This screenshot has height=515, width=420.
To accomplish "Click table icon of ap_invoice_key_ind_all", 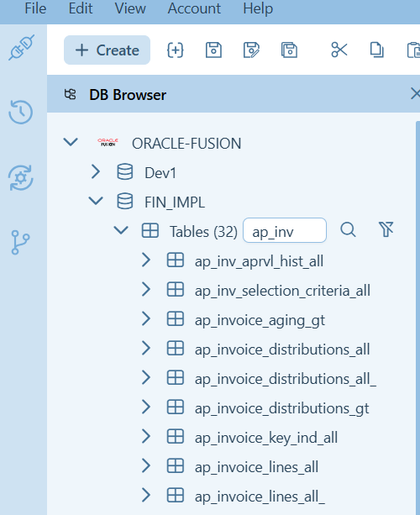I will (x=176, y=437).
